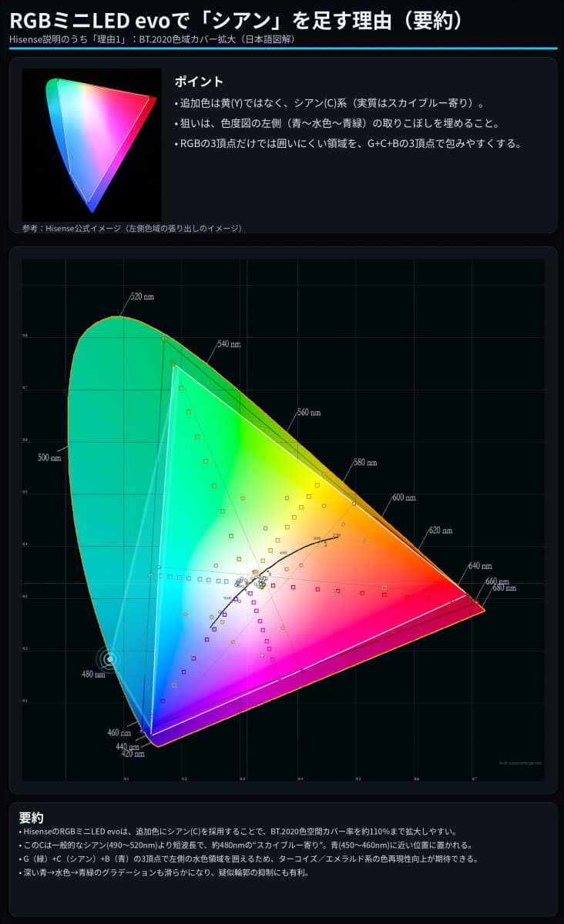This screenshot has width=564, height=924.
Task: Click the "640 nm" wavelength label
Action: pyautogui.click(x=479, y=566)
